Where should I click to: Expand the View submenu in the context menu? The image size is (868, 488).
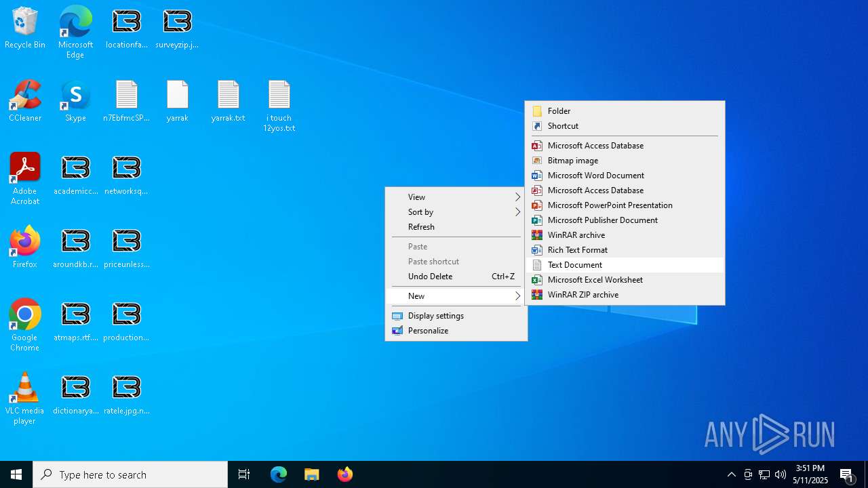pos(456,197)
